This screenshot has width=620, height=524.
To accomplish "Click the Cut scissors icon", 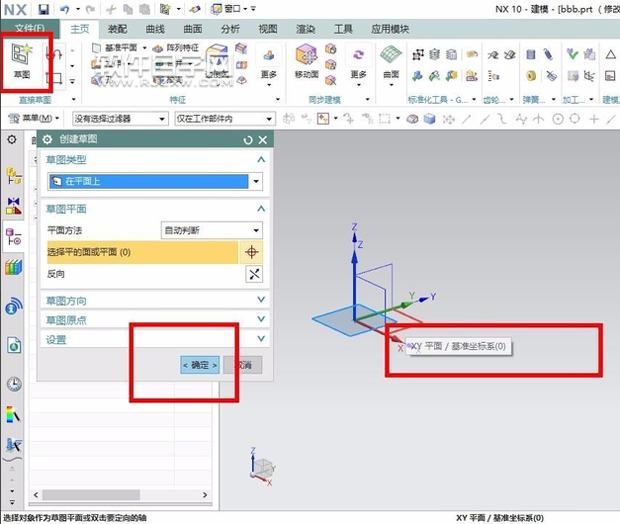I will click(111, 9).
